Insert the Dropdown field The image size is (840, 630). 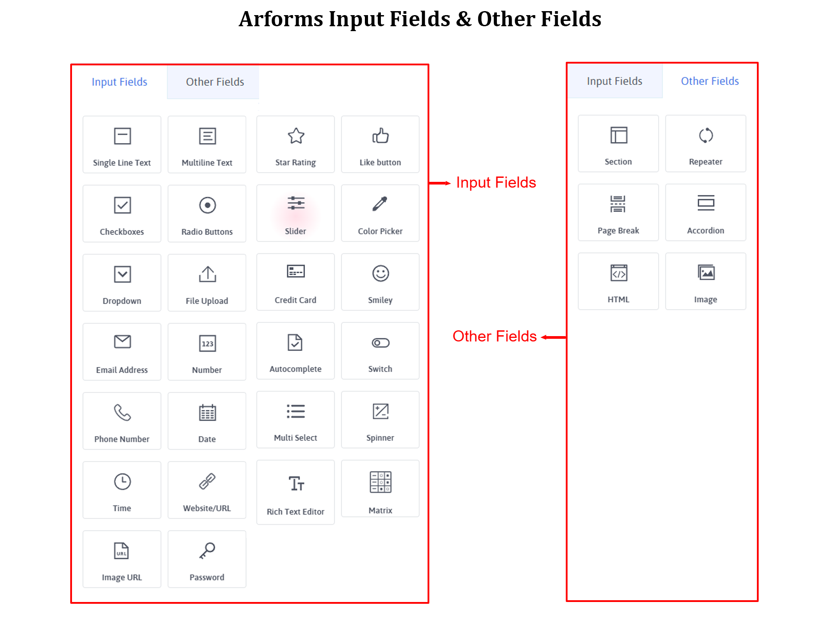coord(122,283)
